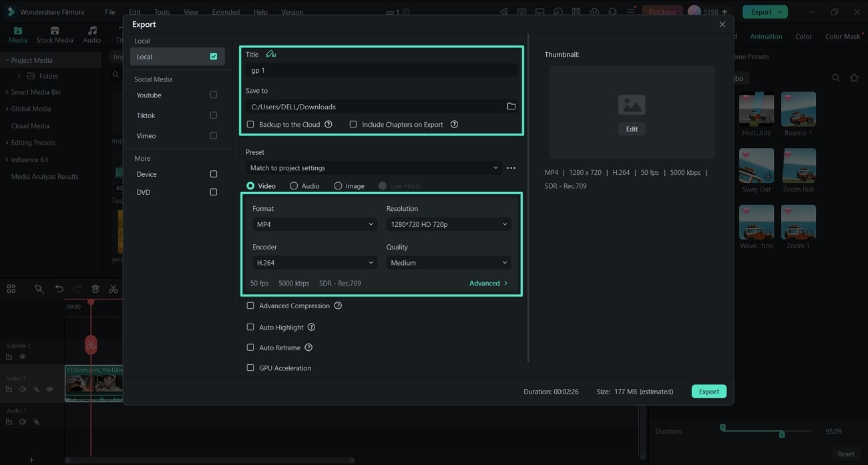
Task: Show Advanced Compression help tooltip icon
Action: coord(338,306)
